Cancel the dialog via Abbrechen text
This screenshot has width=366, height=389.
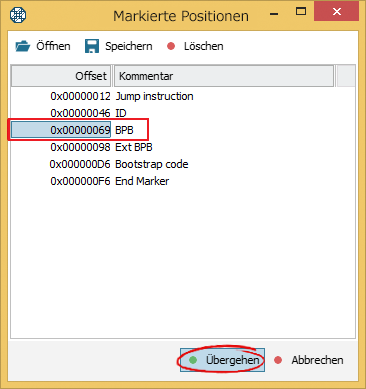317,360
